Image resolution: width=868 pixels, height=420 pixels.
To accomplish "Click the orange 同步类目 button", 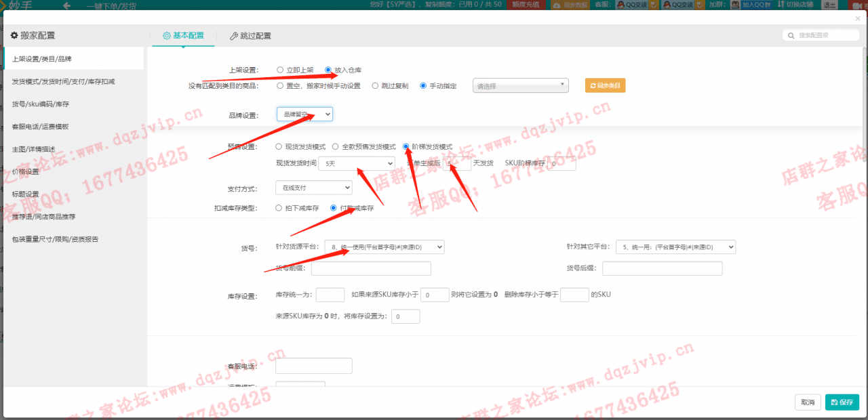I will tap(605, 86).
